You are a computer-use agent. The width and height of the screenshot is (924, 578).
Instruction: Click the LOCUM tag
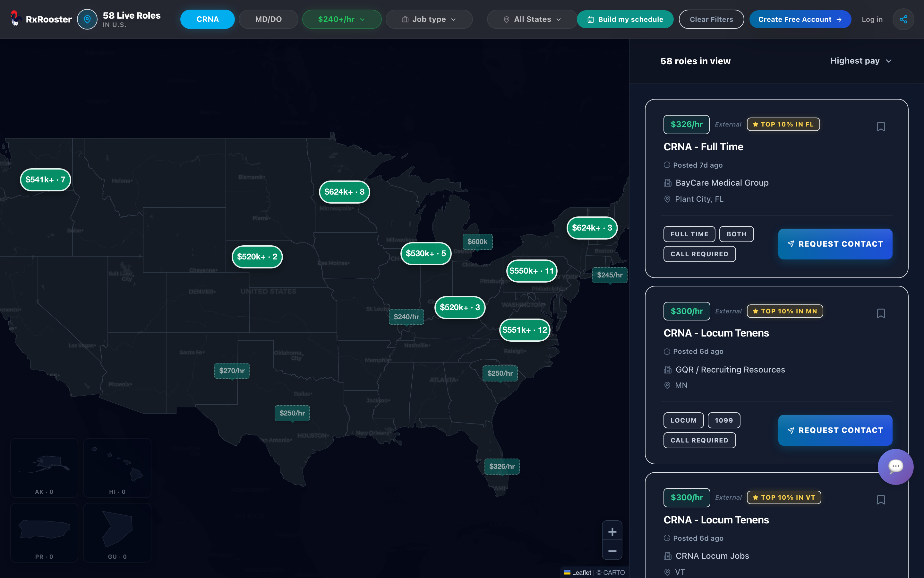click(x=683, y=420)
